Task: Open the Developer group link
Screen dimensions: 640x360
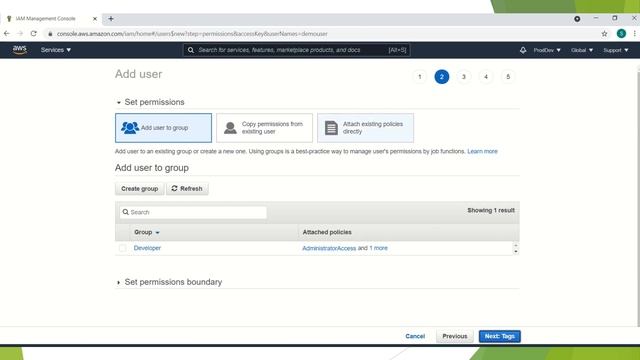Action: tap(147, 248)
